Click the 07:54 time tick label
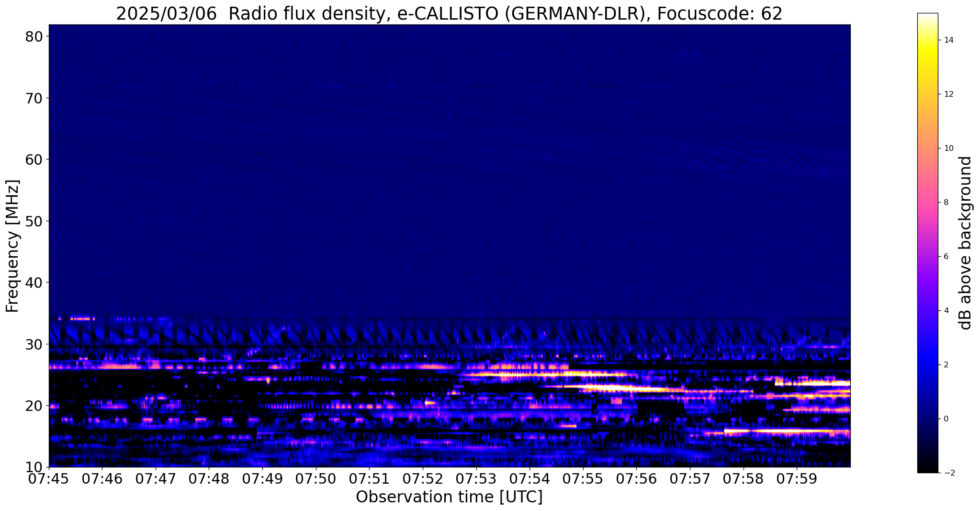The image size is (980, 511). coord(529,479)
